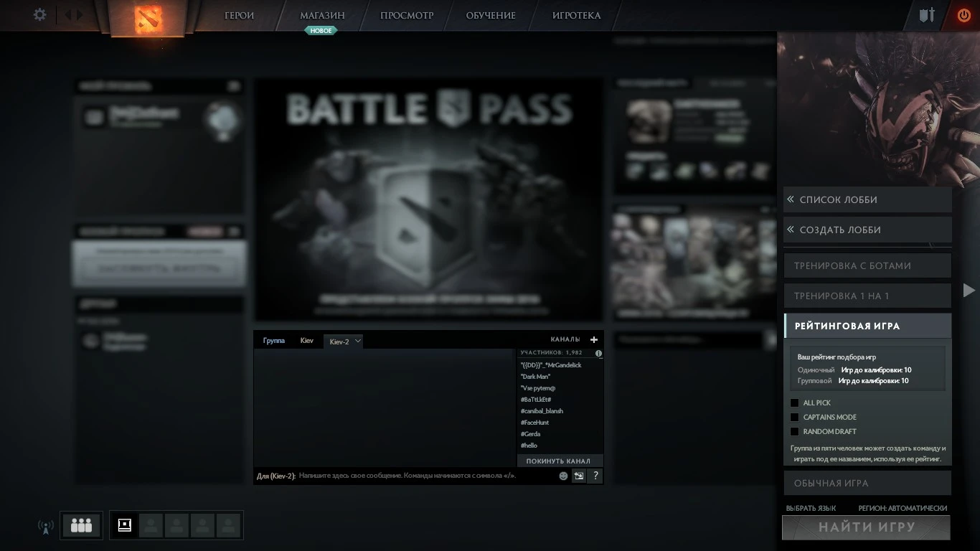This screenshot has width=980, height=551.
Task: Click the Battle Pass banner
Action: click(x=428, y=199)
